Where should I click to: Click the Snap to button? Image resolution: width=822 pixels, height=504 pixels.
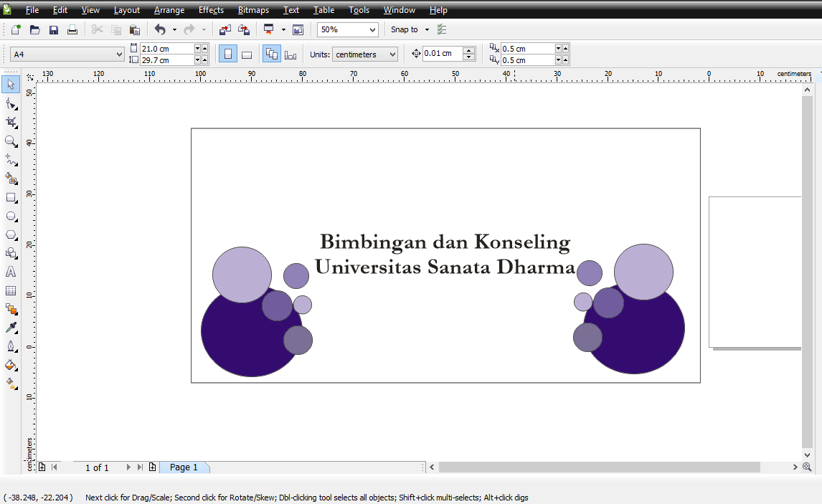(x=405, y=30)
